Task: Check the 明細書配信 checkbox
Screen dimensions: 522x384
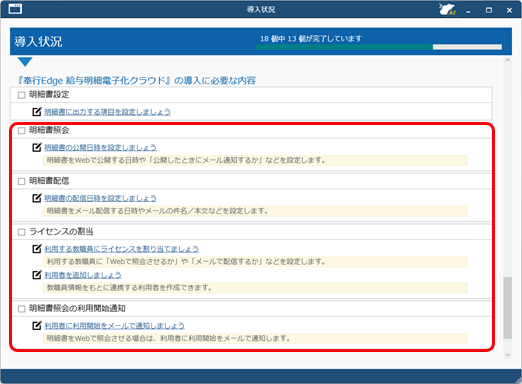Action: (22, 181)
